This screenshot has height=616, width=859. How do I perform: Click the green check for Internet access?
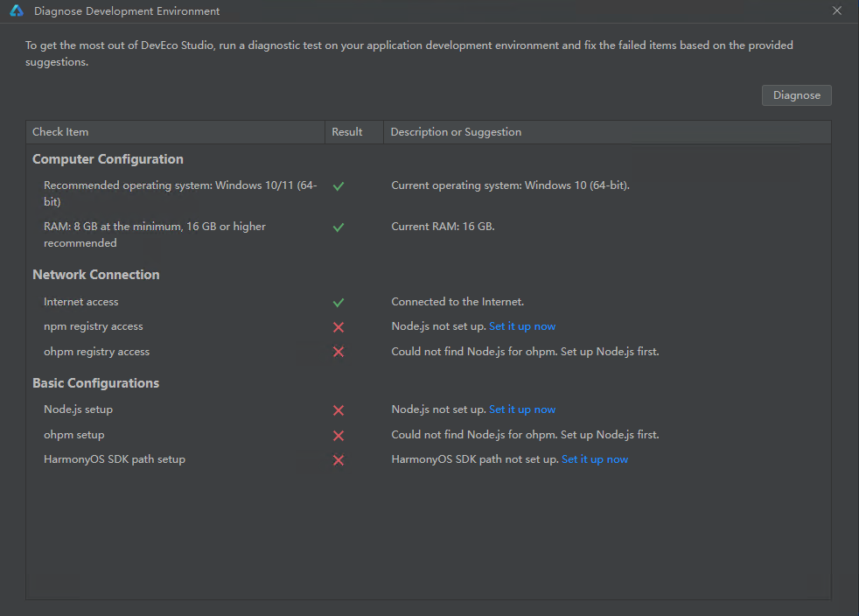[339, 303]
